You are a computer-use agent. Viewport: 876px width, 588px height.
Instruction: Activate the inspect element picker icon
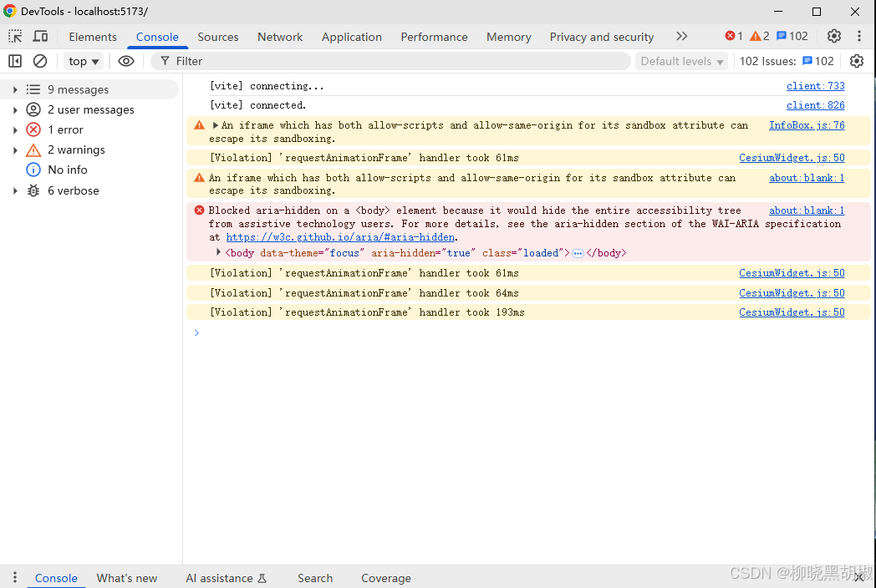pyautogui.click(x=15, y=37)
